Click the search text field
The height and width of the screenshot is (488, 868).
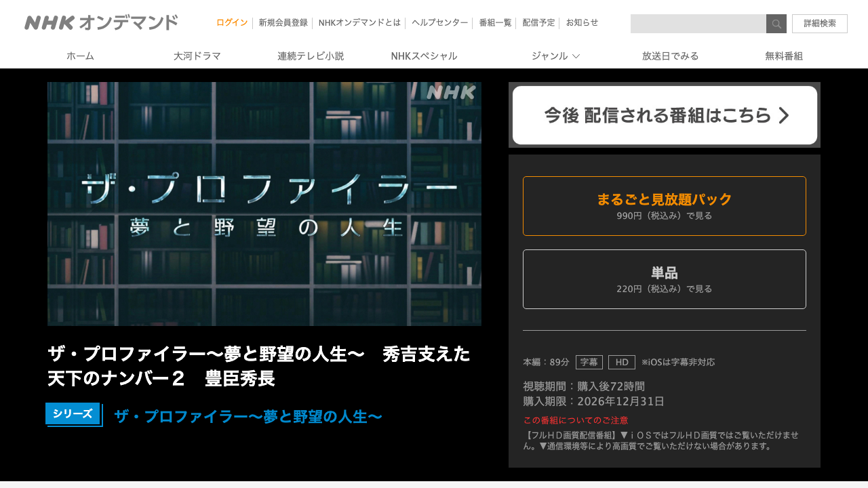click(698, 24)
